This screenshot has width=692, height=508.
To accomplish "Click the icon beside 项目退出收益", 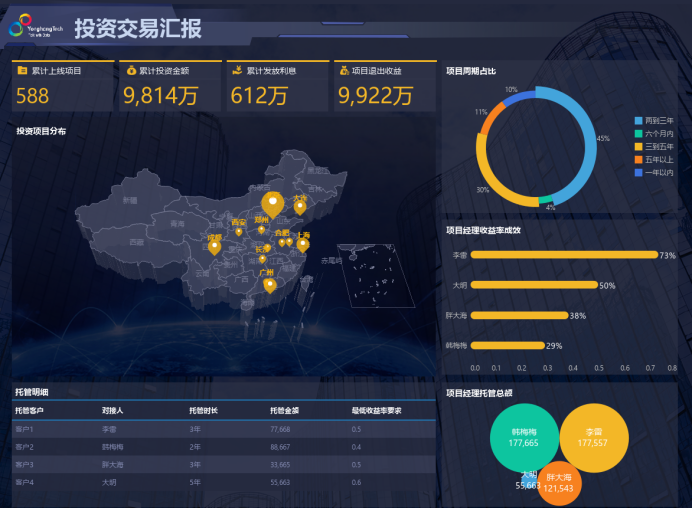I will (x=343, y=71).
